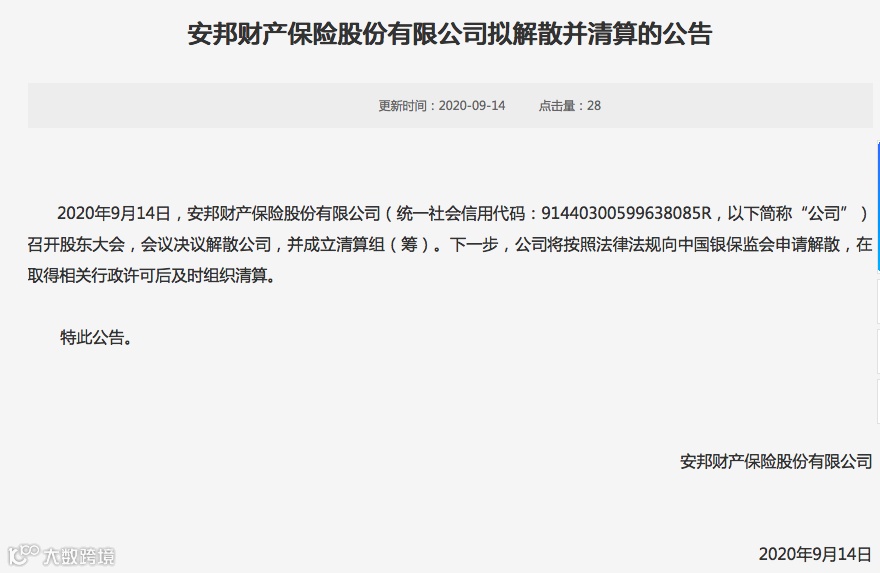
Task: Click the paragraph line starting 召开股东大会
Action: 450,245
